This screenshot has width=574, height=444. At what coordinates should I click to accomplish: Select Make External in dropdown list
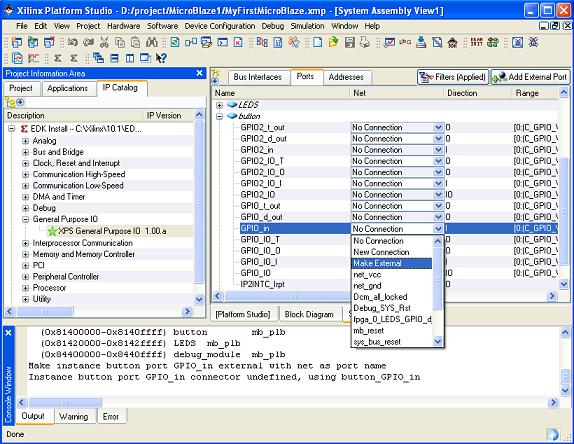pyautogui.click(x=392, y=263)
